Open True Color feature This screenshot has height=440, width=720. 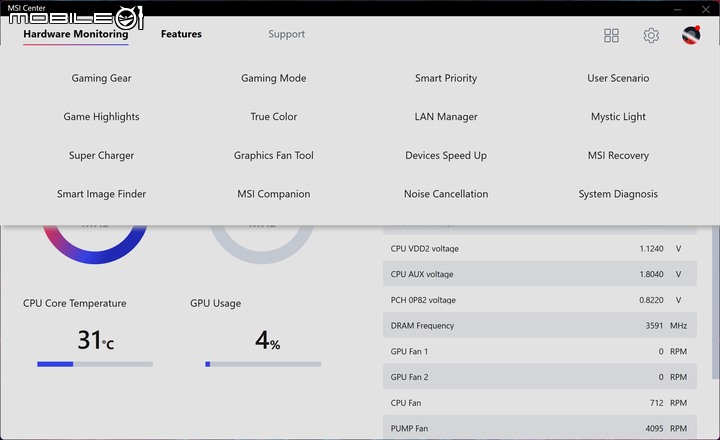point(274,117)
